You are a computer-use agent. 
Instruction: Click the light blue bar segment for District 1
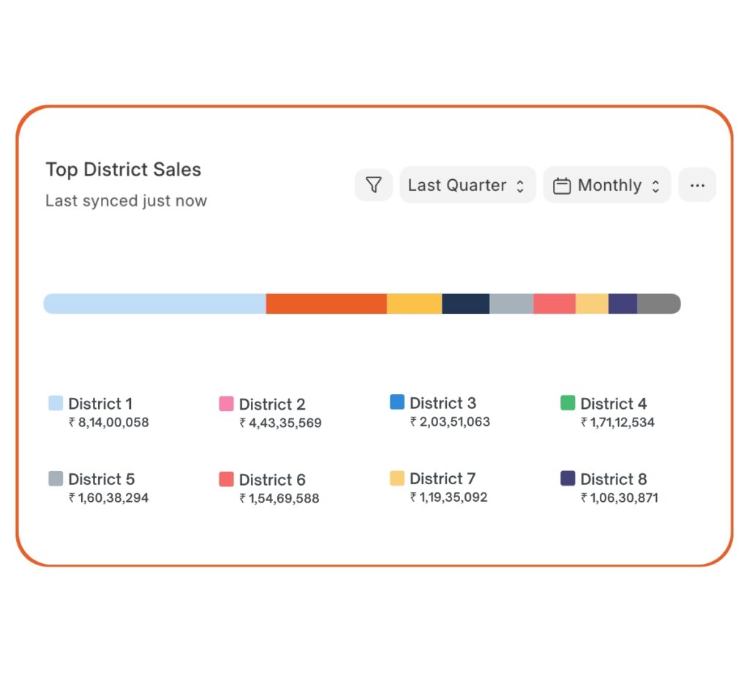pyautogui.click(x=154, y=303)
